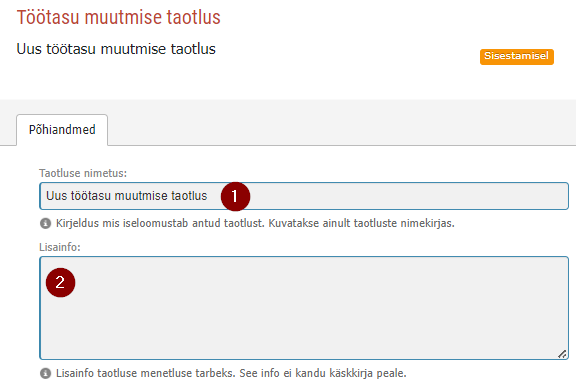Focus the Lisainfo text area
Screen dimensions: 576x392
click(304, 308)
